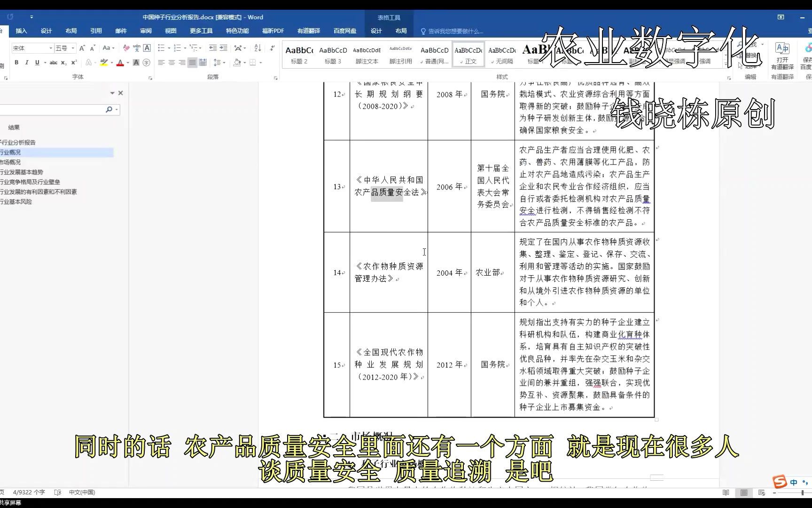Open the font dialog launcher
812x508 pixels.
click(x=150, y=78)
